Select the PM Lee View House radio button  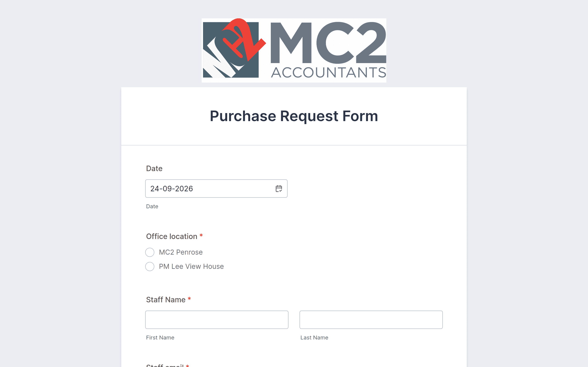150,267
